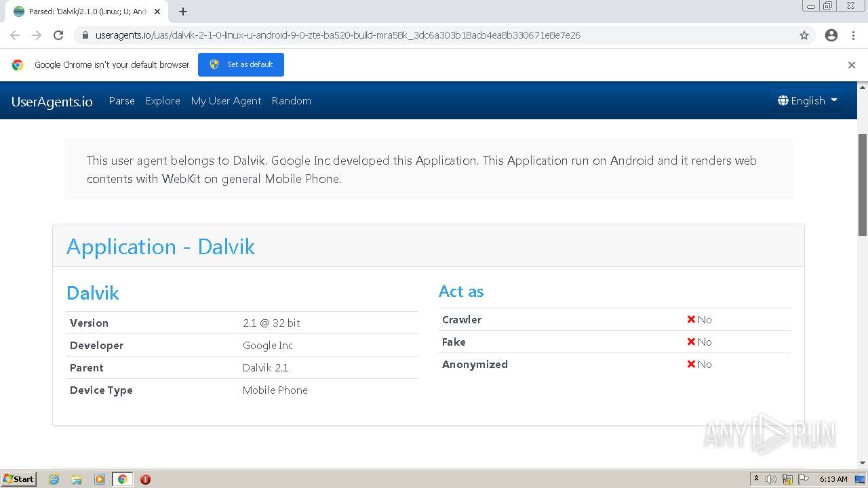The height and width of the screenshot is (488, 868).
Task: Expand the English language dropdown
Action: (808, 100)
